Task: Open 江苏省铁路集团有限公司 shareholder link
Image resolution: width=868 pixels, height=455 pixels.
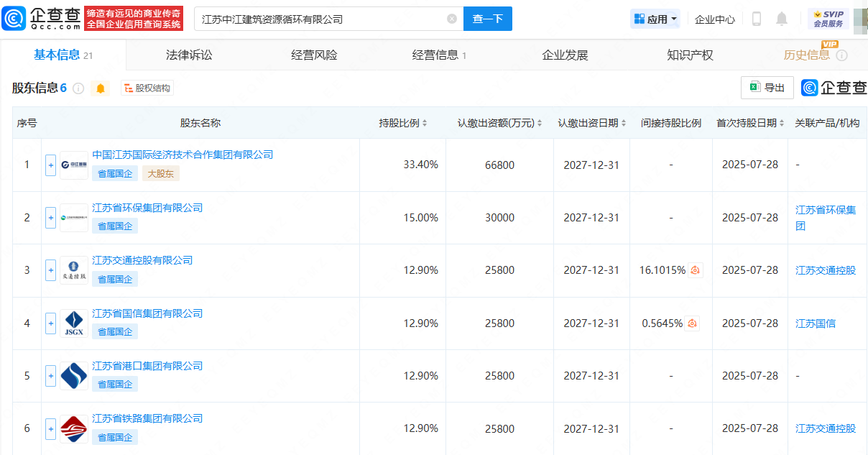Action: coord(147,418)
